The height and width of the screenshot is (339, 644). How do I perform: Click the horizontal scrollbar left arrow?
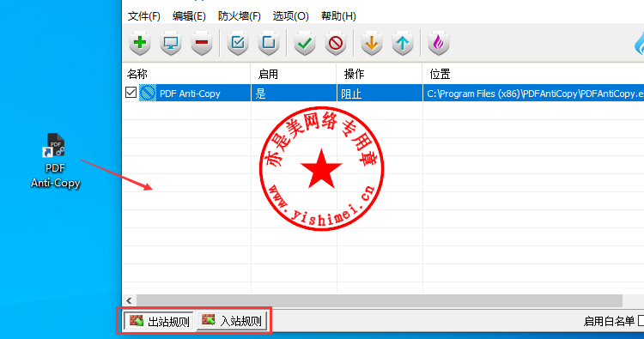tap(129, 301)
